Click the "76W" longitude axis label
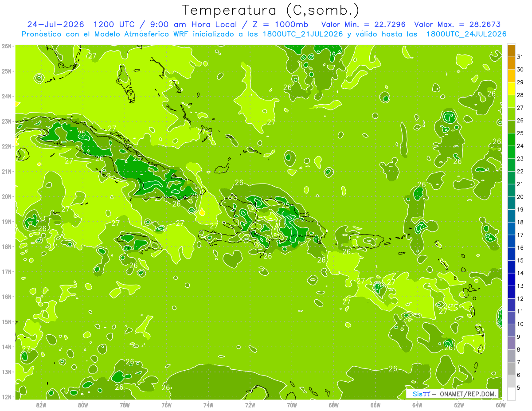The image size is (532, 411). coord(167,405)
